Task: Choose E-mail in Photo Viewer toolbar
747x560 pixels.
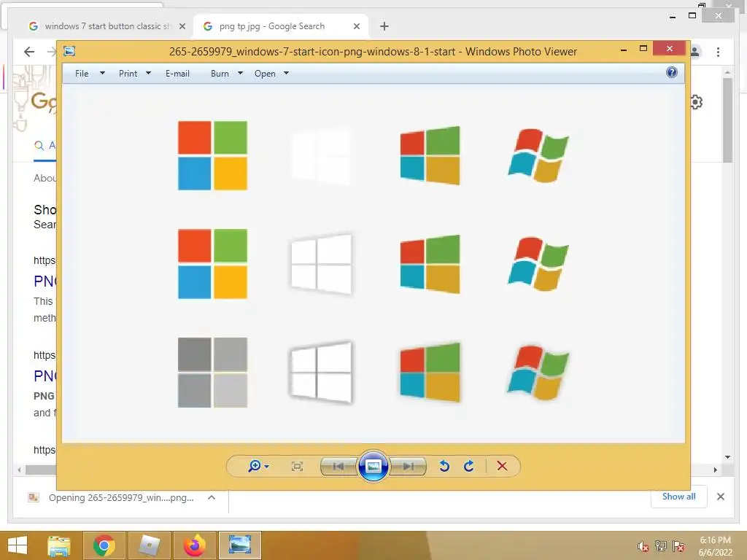Action: point(177,74)
